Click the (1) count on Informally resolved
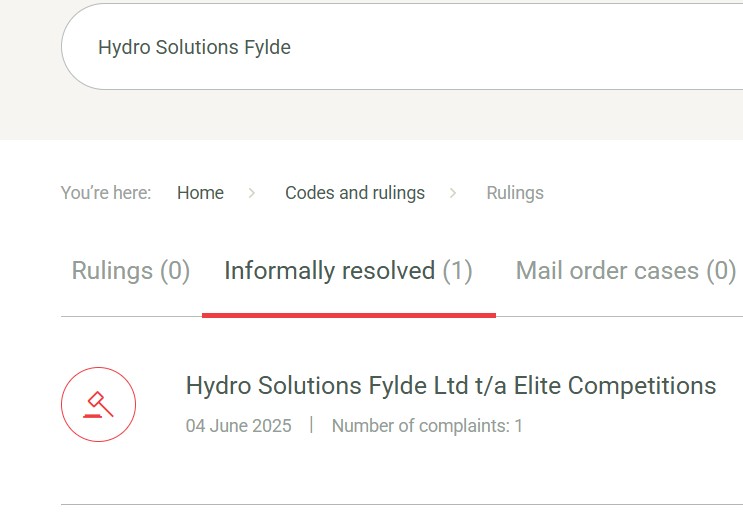 457,271
